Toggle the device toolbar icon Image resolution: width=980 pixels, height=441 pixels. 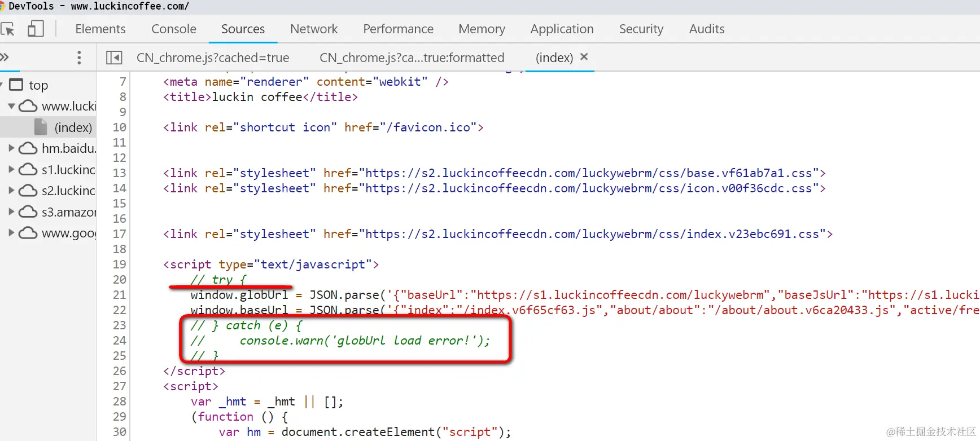click(36, 29)
